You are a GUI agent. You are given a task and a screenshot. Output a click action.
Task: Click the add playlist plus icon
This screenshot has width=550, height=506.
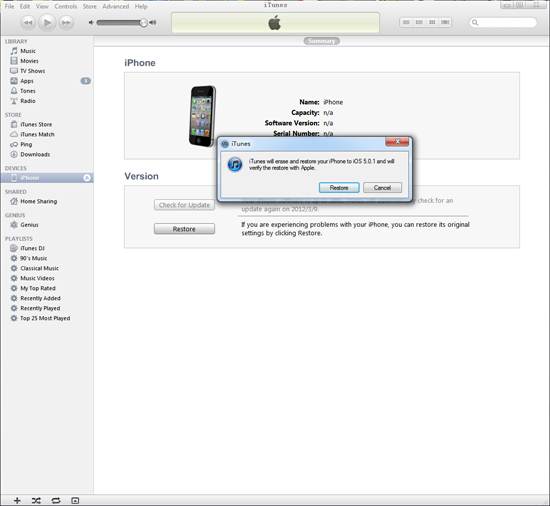click(17, 500)
